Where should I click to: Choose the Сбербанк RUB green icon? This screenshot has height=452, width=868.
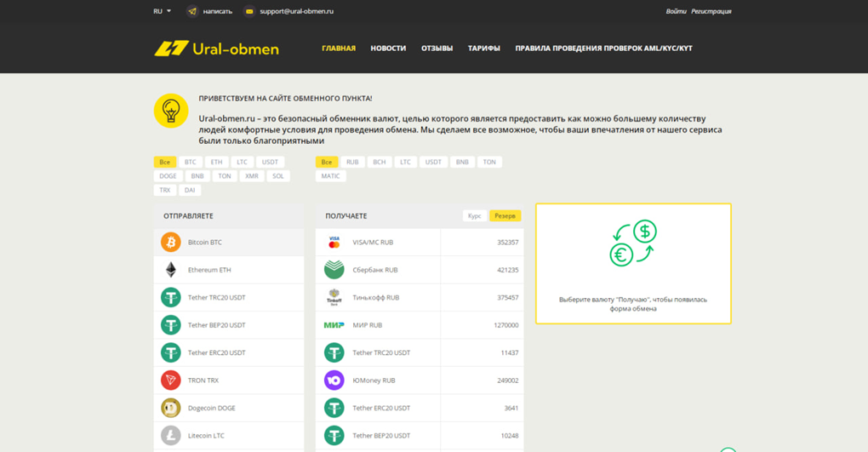334,270
